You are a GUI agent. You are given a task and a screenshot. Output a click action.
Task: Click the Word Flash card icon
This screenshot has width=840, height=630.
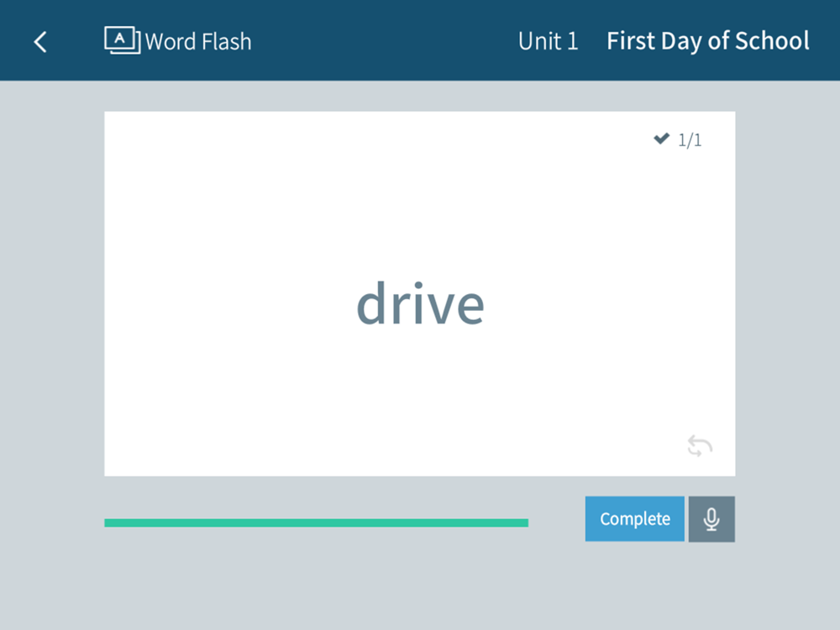coord(122,40)
